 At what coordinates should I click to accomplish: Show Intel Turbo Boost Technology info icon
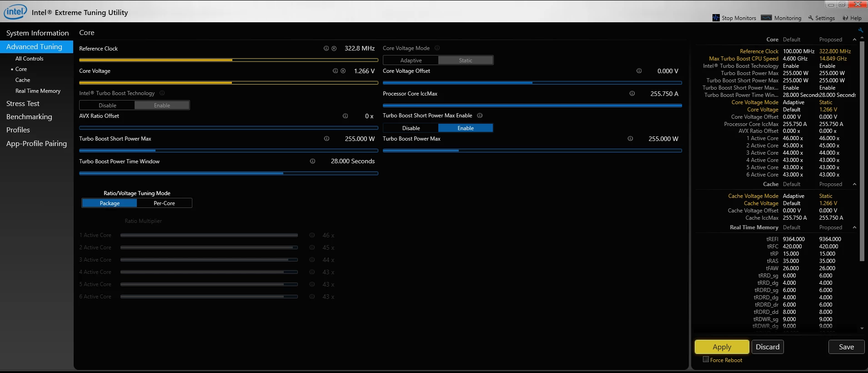pos(162,93)
